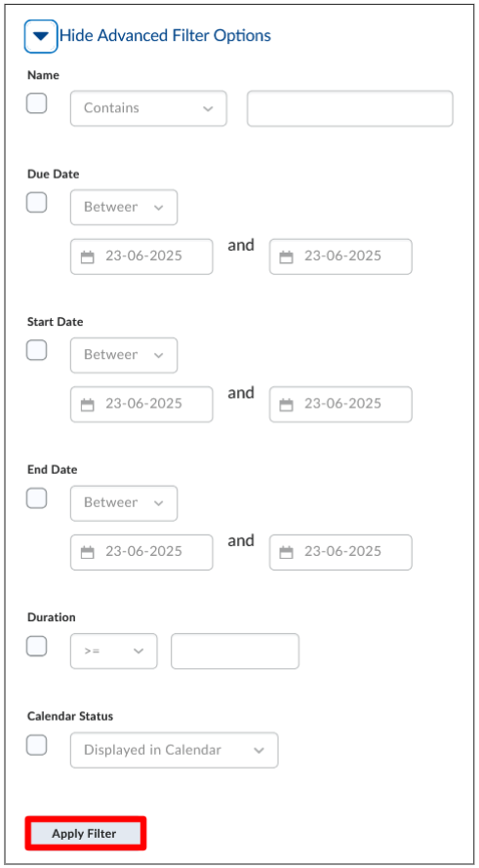Open the Duration '>=' operator dropdown

(113, 651)
